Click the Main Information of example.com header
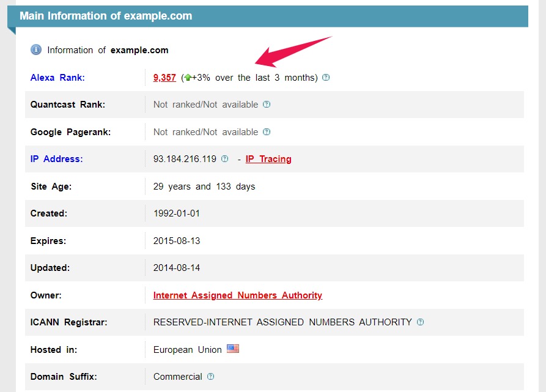 click(x=106, y=16)
